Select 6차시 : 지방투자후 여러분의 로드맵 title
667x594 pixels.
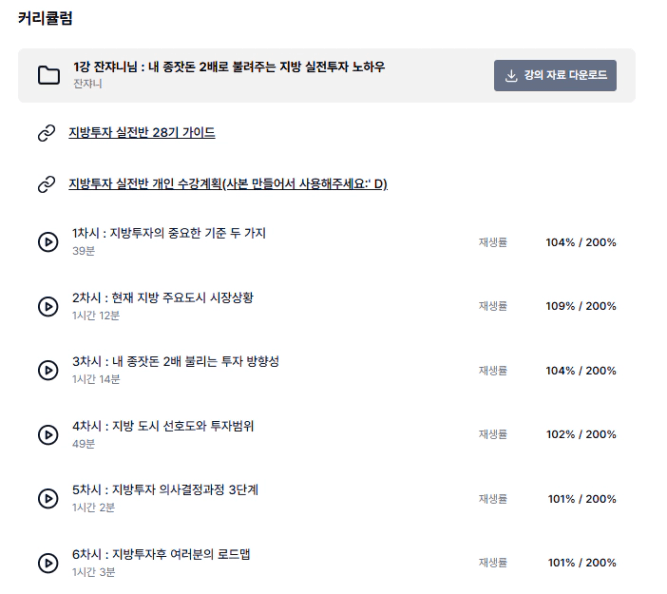coord(161,554)
